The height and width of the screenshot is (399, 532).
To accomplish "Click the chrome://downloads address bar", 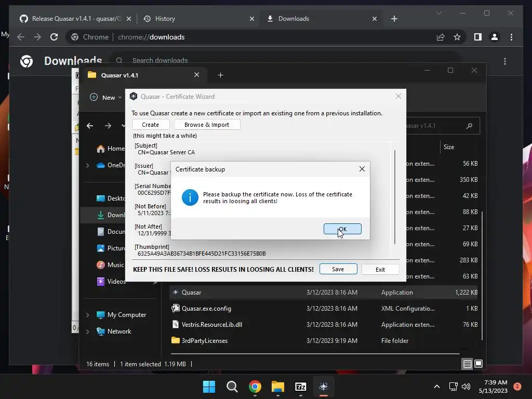I will pyautogui.click(x=264, y=37).
